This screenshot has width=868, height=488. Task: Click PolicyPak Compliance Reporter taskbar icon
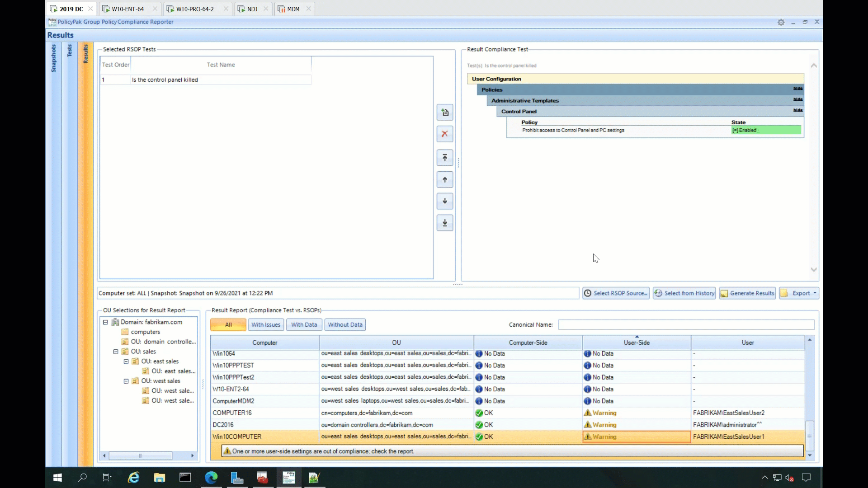288,478
